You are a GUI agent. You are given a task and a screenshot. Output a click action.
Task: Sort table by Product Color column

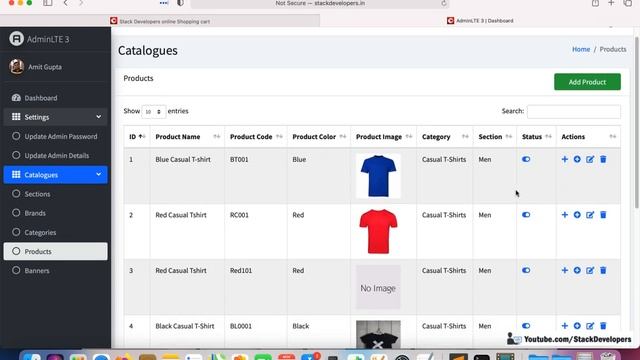coord(319,137)
